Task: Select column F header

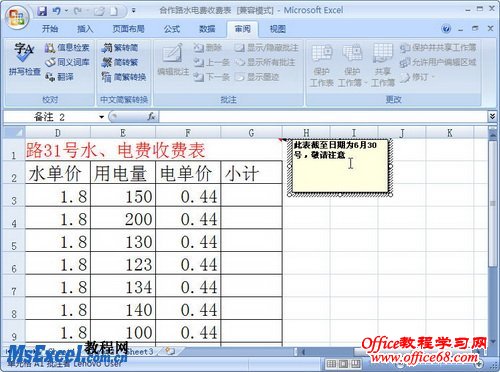Action: click(188, 133)
